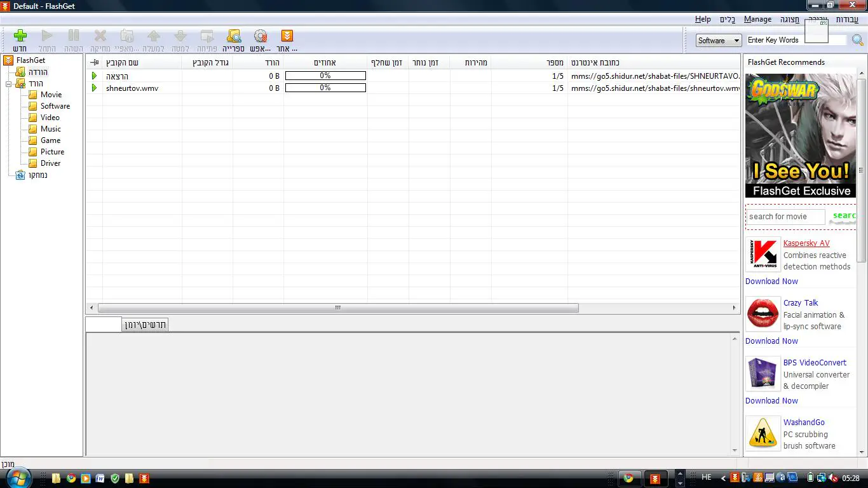This screenshot has width=868, height=488.
Task: Click the search for movie field
Action: pos(785,217)
